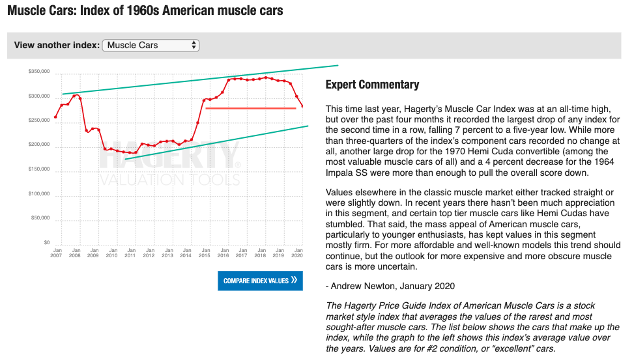Click the first data point in 2007
The height and width of the screenshot is (364, 634).
56,117
